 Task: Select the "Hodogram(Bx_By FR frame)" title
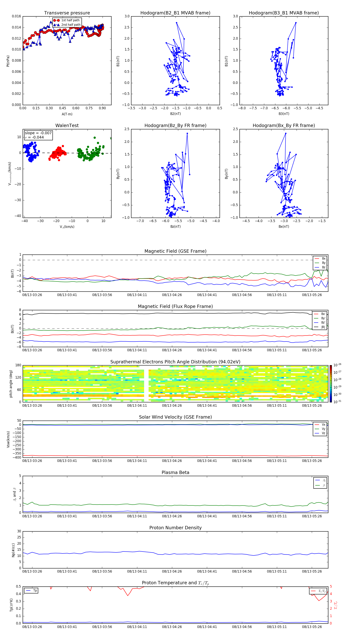pos(284,125)
